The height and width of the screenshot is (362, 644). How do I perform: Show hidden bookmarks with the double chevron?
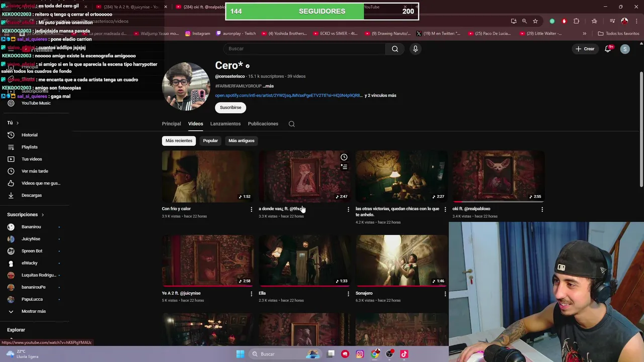click(584, 34)
